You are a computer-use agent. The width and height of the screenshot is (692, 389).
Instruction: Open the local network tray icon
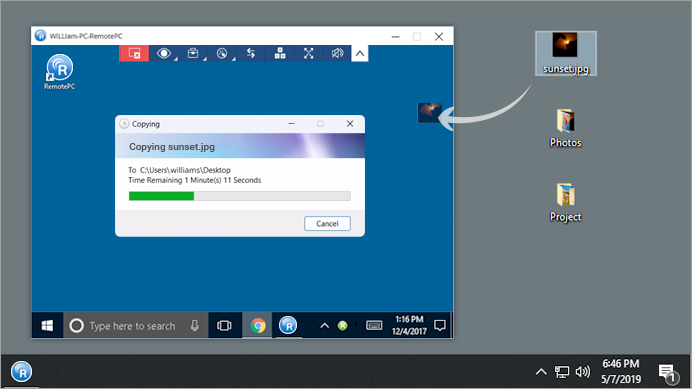[562, 372]
